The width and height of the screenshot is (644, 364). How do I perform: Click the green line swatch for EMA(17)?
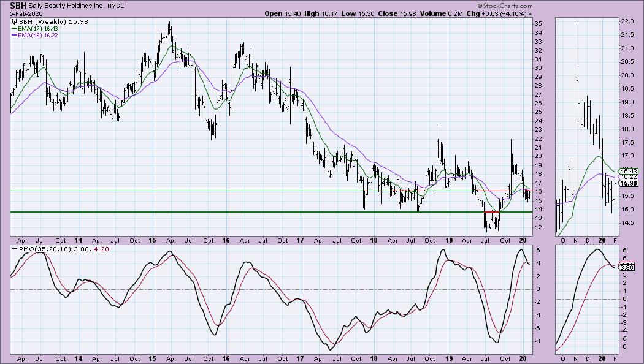pyautogui.click(x=14, y=29)
